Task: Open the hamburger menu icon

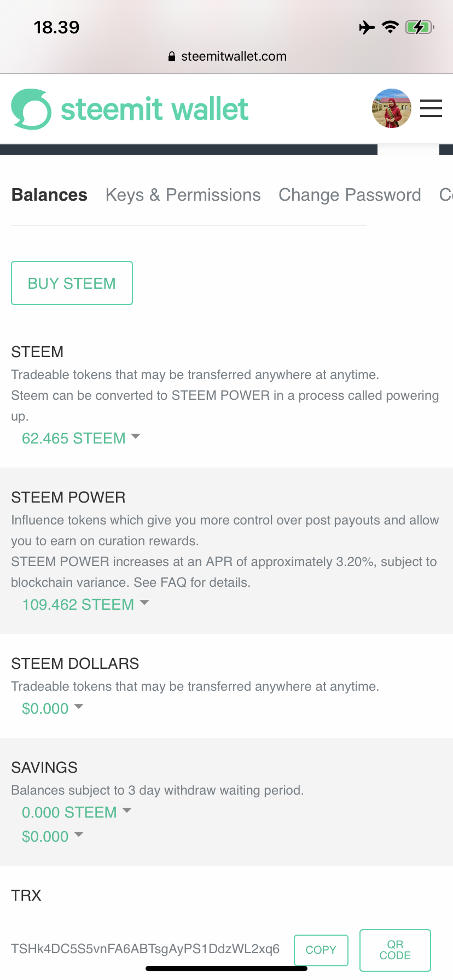Action: (431, 108)
